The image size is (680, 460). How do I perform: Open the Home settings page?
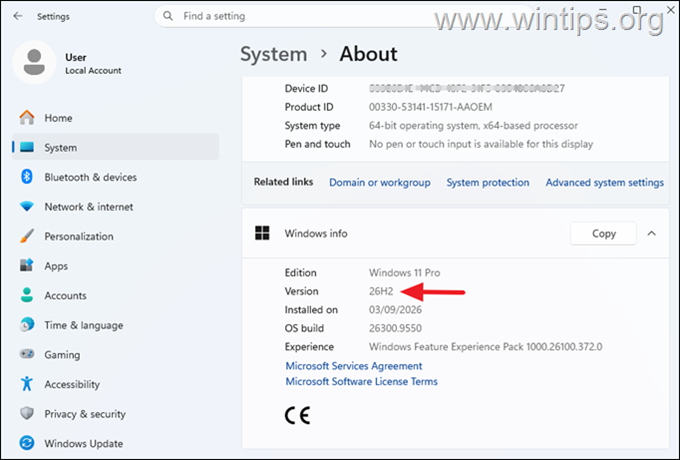116,117
